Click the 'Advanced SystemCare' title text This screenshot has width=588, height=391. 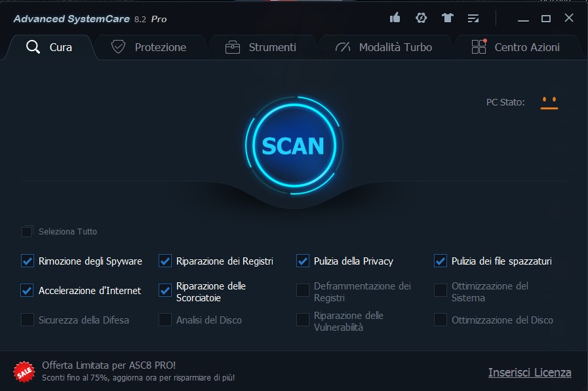pos(71,19)
